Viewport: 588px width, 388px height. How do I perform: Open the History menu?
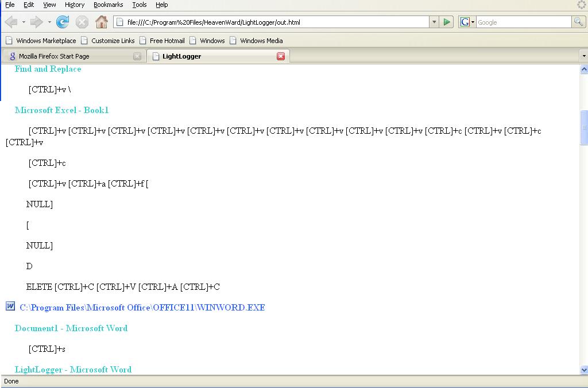[x=75, y=5]
